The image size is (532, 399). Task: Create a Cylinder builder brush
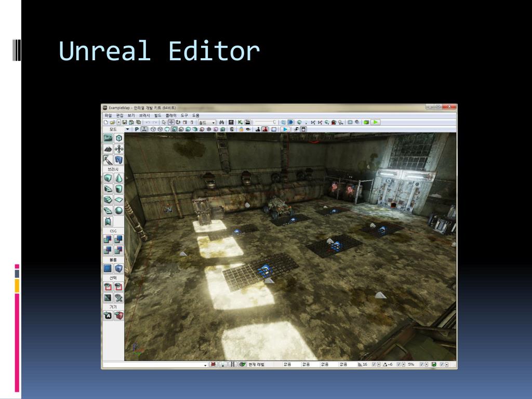coord(119,189)
